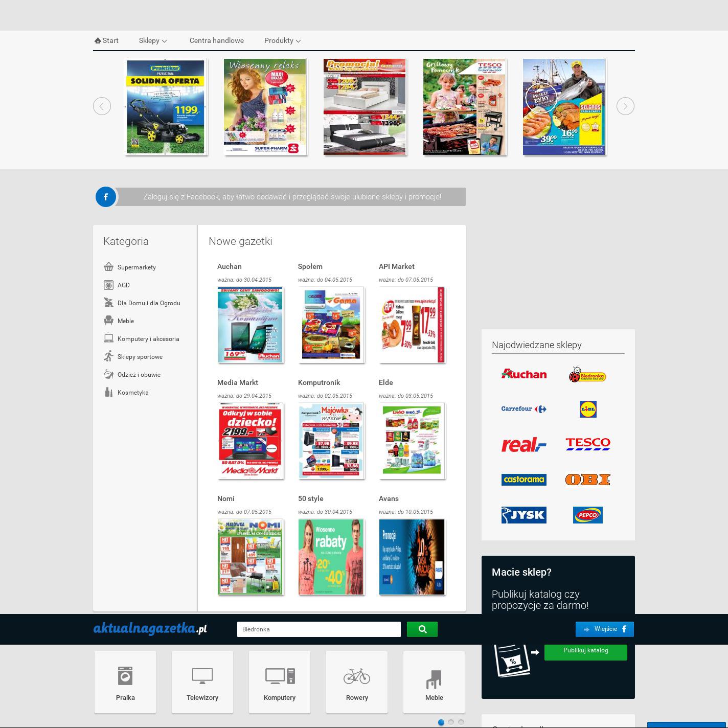Click the Komputery i akcesoria laptop icon
The image size is (728, 728).
(108, 338)
